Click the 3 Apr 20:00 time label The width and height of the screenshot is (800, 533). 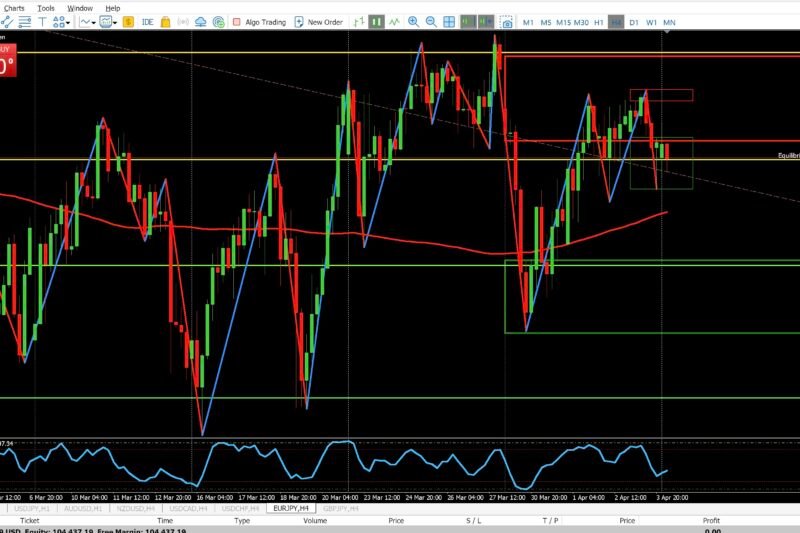pos(672,497)
